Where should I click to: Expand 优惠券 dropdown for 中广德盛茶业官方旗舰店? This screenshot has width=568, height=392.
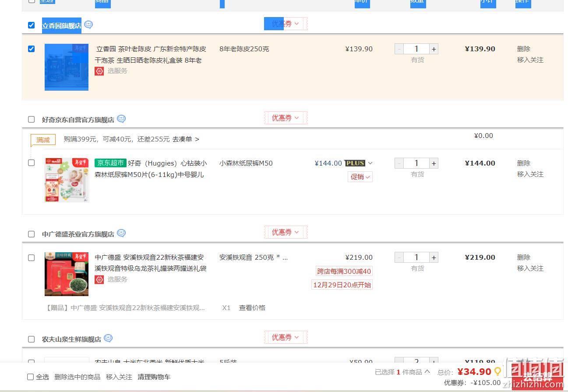point(286,232)
